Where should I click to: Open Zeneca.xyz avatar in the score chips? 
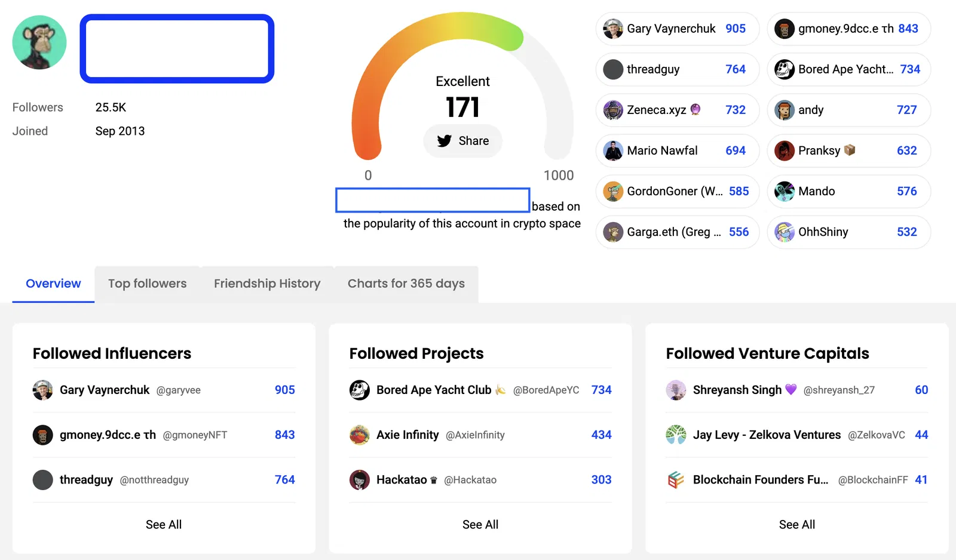[613, 110]
